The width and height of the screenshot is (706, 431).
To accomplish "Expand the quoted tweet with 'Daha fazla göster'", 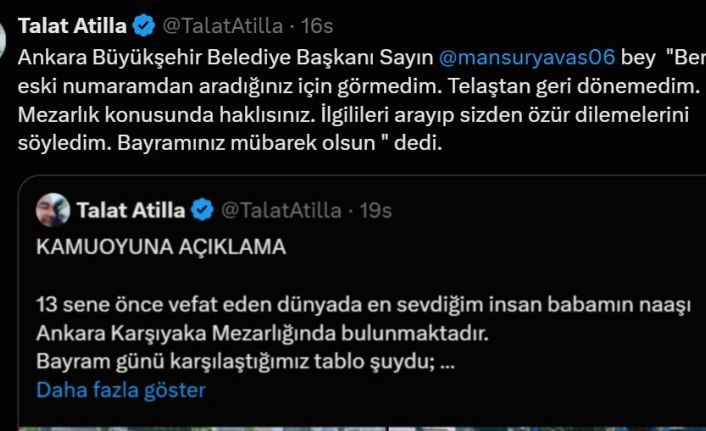I will coord(121,389).
